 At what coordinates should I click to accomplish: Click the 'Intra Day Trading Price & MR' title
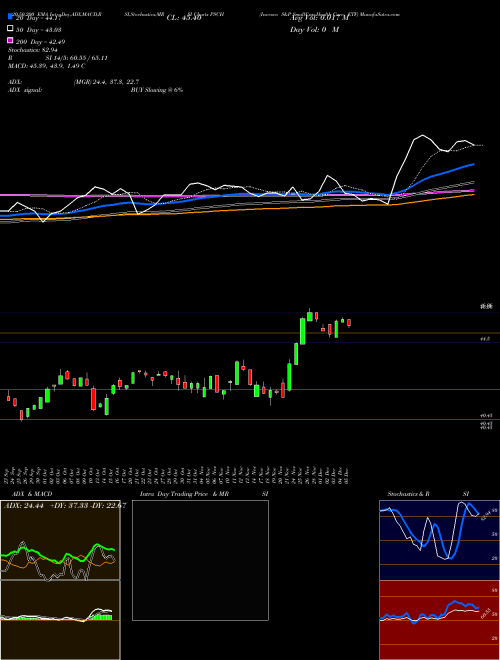click(184, 494)
